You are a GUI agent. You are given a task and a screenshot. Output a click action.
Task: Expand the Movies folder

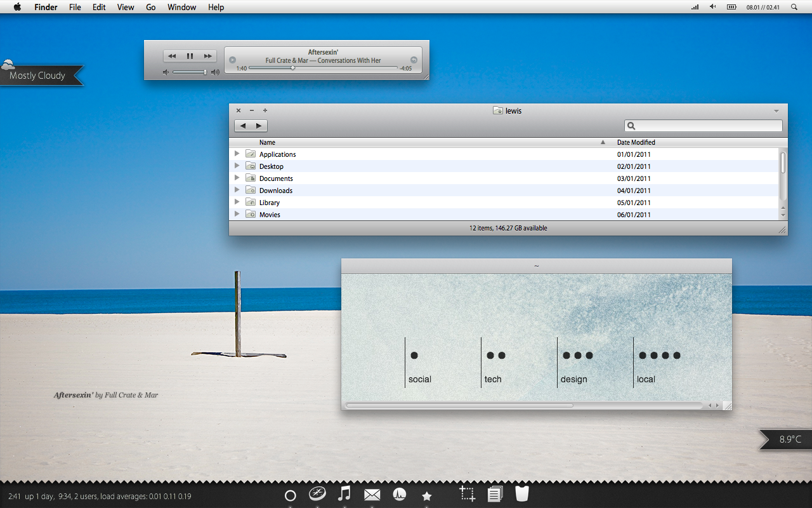[x=237, y=214]
